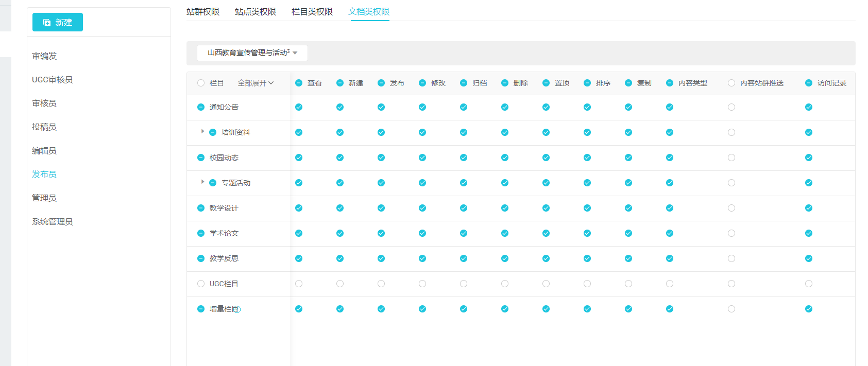
Task: Switch to the 栏目类权限 tab
Action: pos(312,11)
